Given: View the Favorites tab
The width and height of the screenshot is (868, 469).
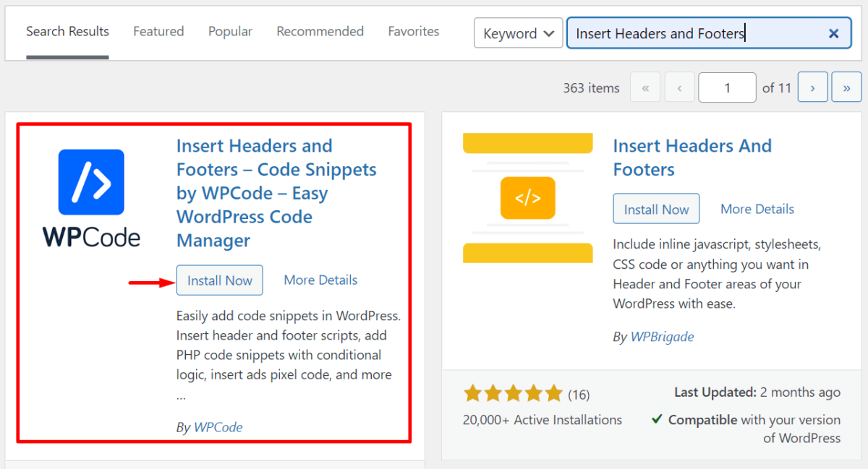Looking at the screenshot, I should click(413, 31).
